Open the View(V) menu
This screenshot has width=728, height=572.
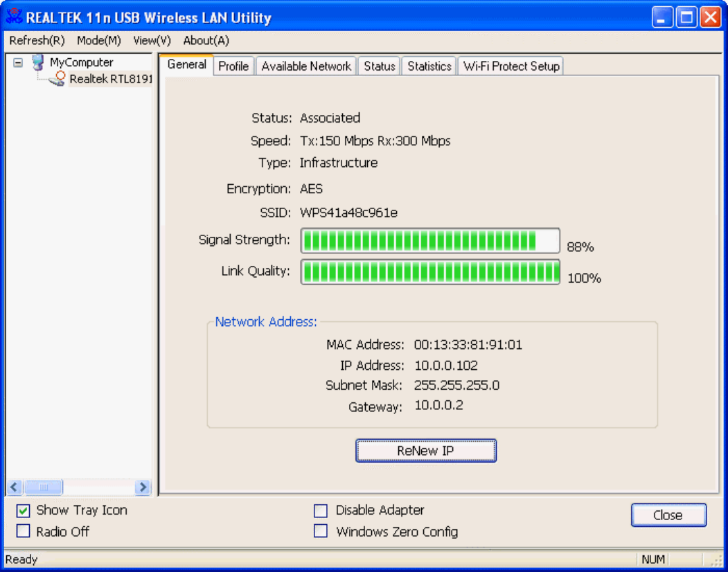click(152, 40)
